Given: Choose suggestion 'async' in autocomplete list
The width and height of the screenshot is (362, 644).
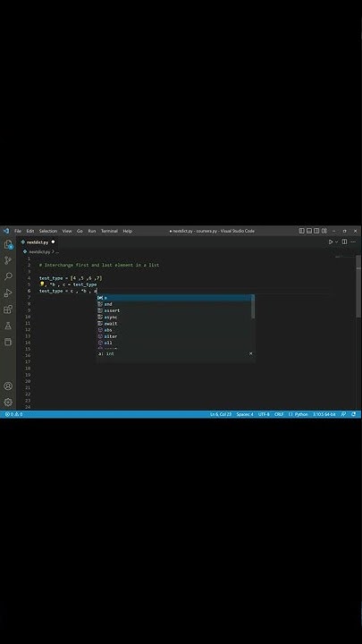Looking at the screenshot, I should [x=175, y=317].
